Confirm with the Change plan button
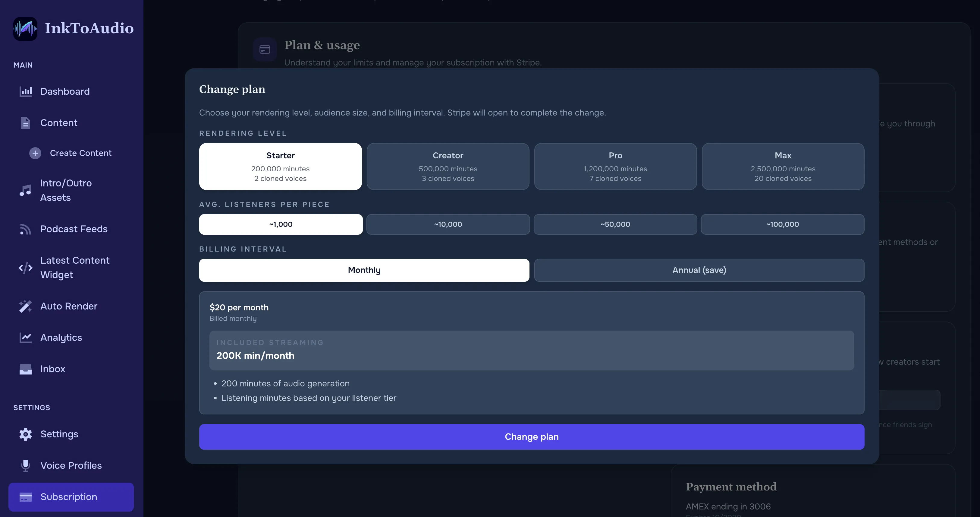The height and width of the screenshot is (517, 980). point(532,437)
